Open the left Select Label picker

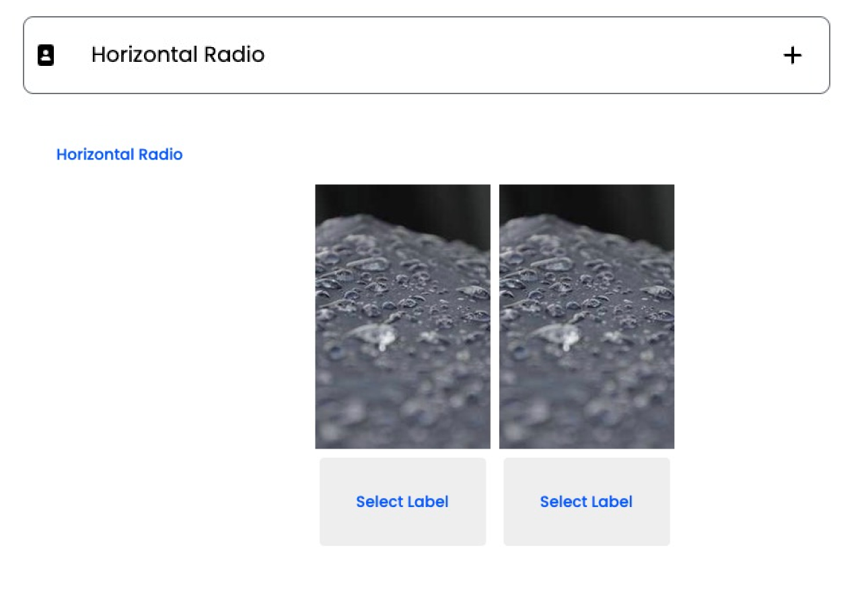(x=402, y=501)
